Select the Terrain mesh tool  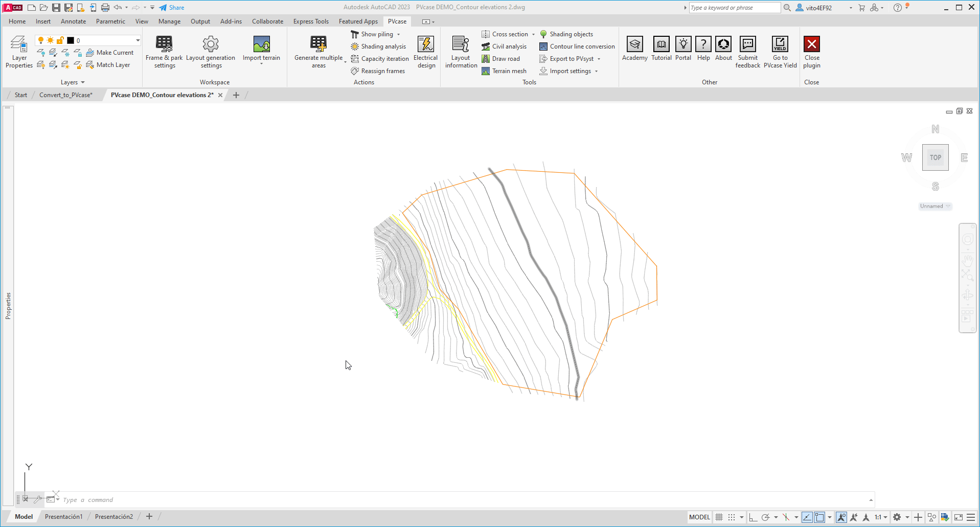505,71
